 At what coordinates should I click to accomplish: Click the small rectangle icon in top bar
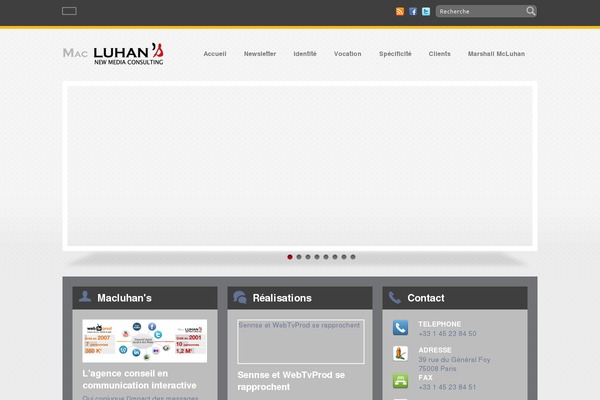pos(69,11)
